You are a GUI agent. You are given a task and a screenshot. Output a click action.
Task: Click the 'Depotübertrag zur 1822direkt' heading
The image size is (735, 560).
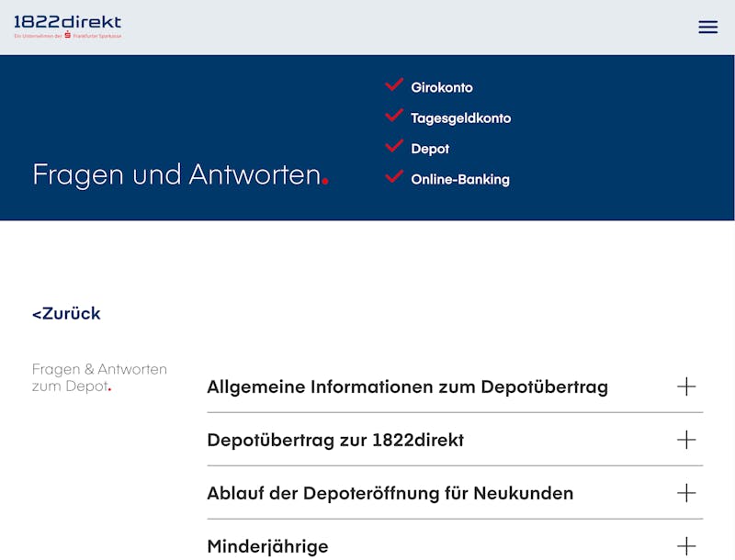(x=335, y=440)
